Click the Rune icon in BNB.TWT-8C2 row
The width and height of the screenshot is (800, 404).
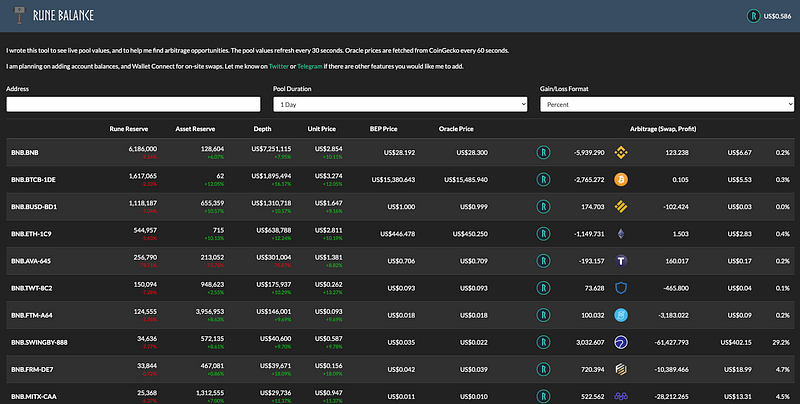point(543,288)
